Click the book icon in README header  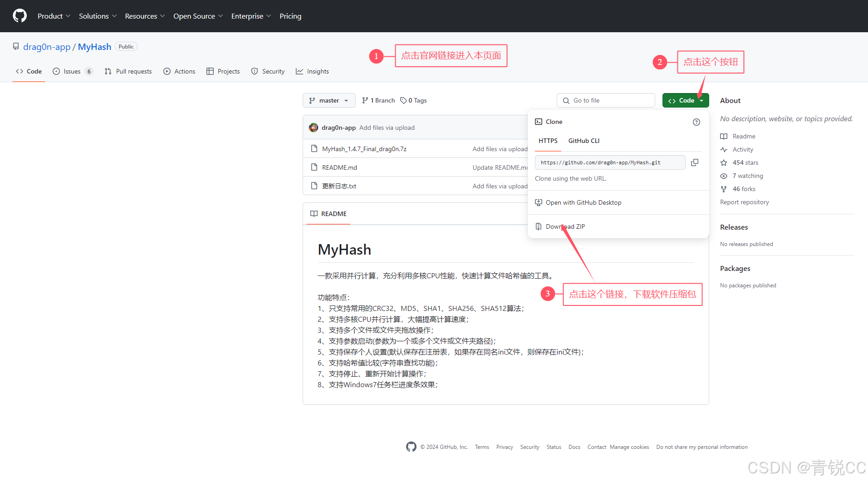click(314, 214)
